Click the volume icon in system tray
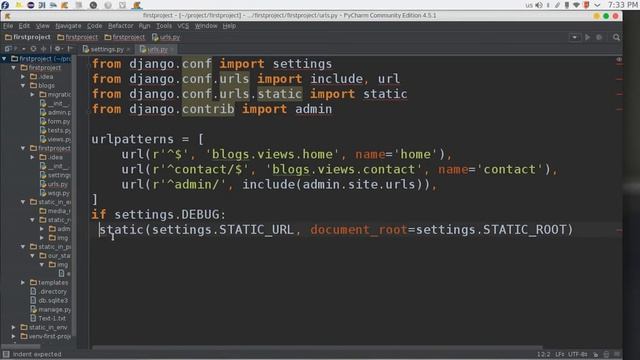 pos(539,5)
